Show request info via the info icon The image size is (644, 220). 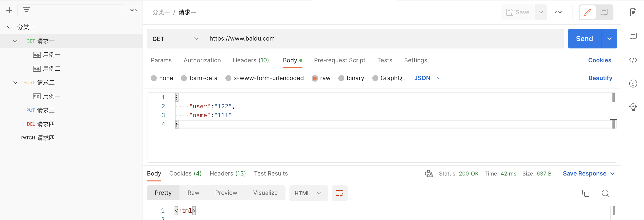coord(633,84)
